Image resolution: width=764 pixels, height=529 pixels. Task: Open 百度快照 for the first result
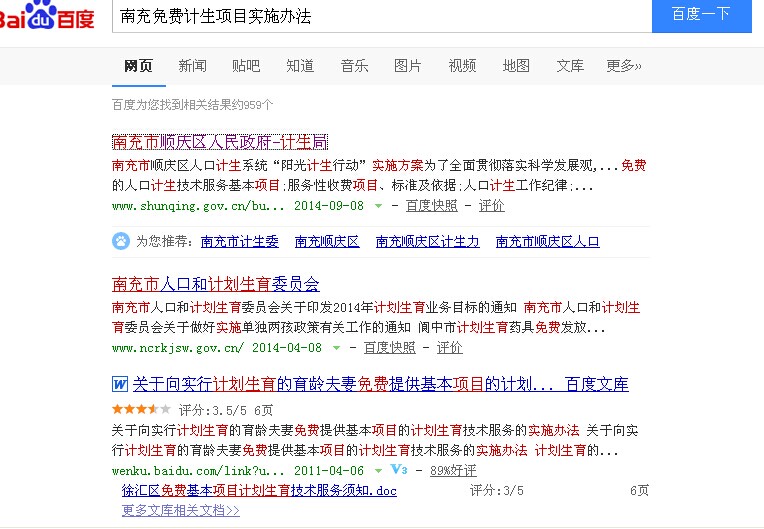(431, 206)
